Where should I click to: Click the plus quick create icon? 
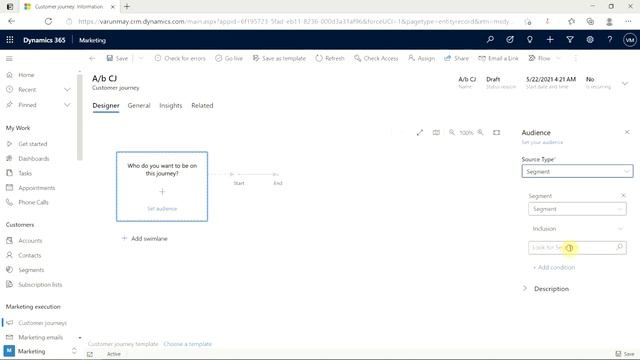tap(550, 40)
